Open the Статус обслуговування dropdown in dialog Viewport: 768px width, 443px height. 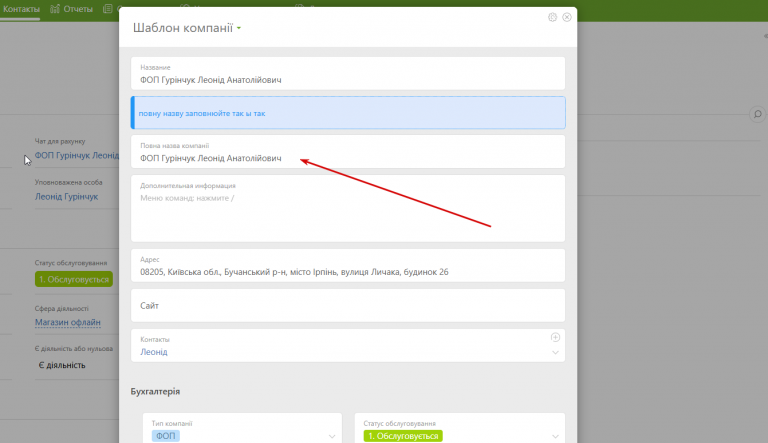[459, 430]
